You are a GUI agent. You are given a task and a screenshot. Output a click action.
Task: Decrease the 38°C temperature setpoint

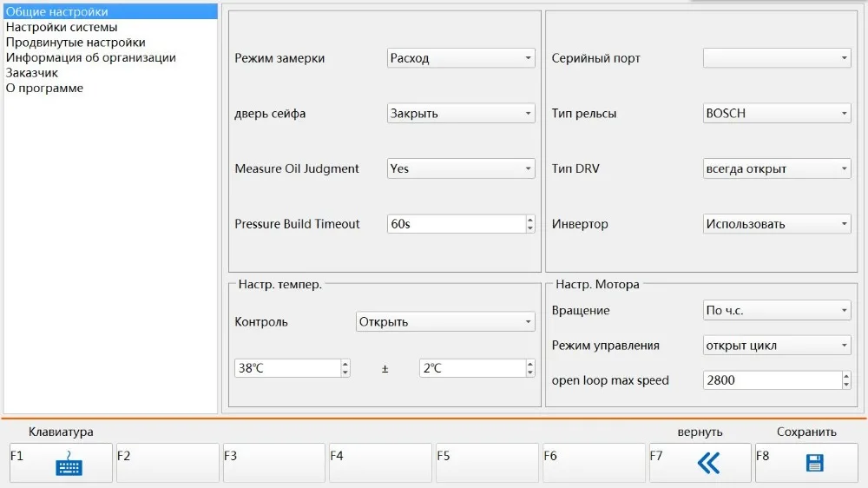(345, 373)
